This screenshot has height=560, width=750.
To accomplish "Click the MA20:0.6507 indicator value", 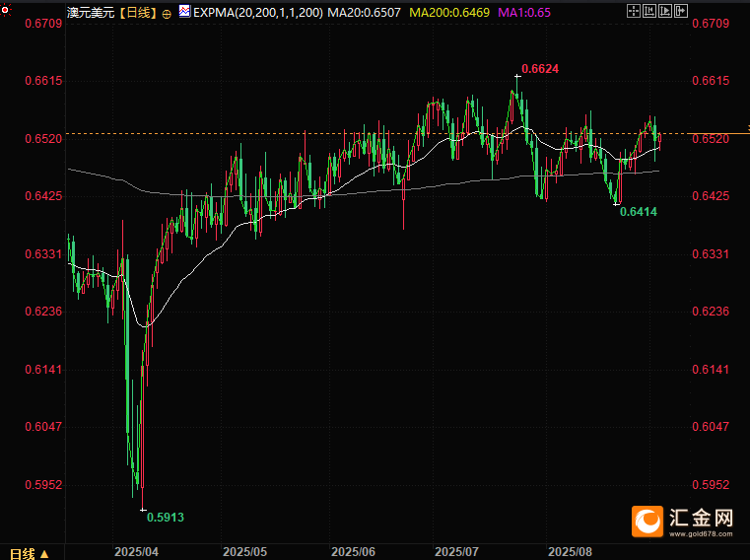I will tap(364, 13).
